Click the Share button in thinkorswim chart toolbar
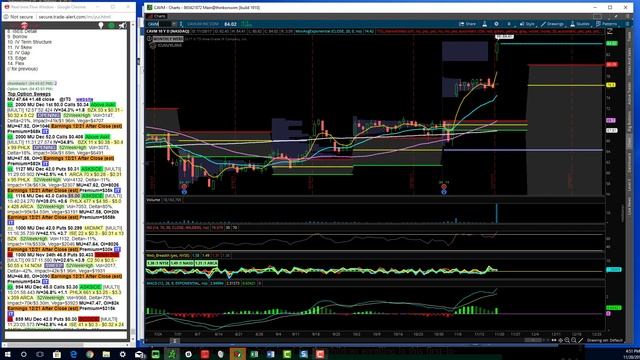Image resolution: width=640 pixels, height=360 pixels. tap(467, 24)
